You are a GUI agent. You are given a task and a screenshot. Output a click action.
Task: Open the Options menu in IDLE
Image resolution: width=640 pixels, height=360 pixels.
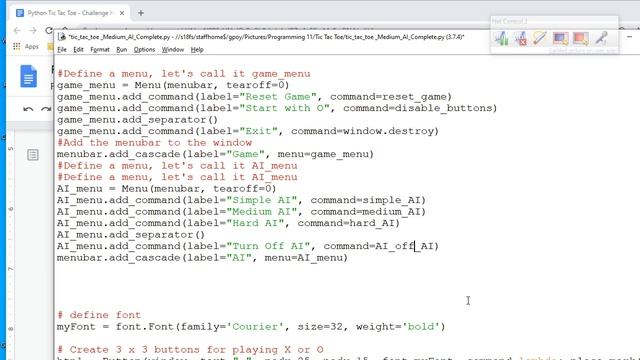144,49
